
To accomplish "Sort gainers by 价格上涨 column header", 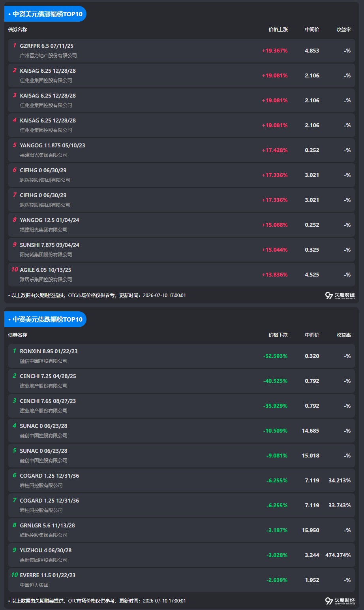I will pos(278,30).
